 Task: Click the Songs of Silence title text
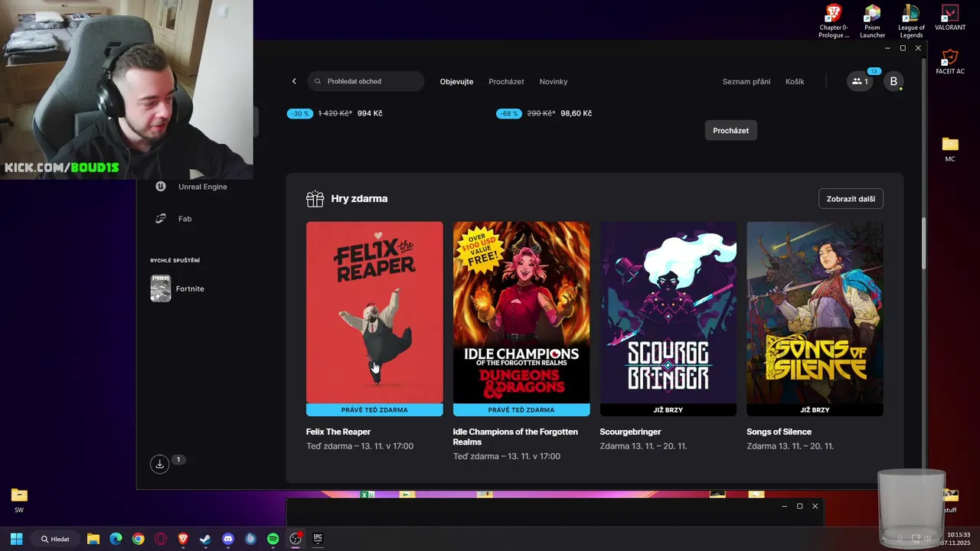(x=779, y=432)
